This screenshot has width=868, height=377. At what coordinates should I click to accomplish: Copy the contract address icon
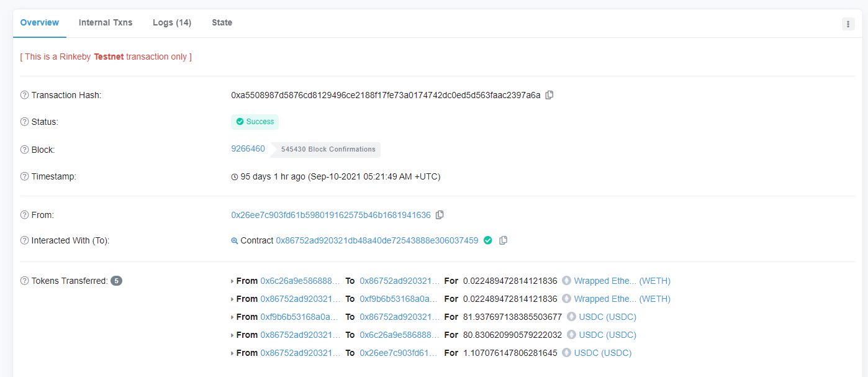pos(504,240)
